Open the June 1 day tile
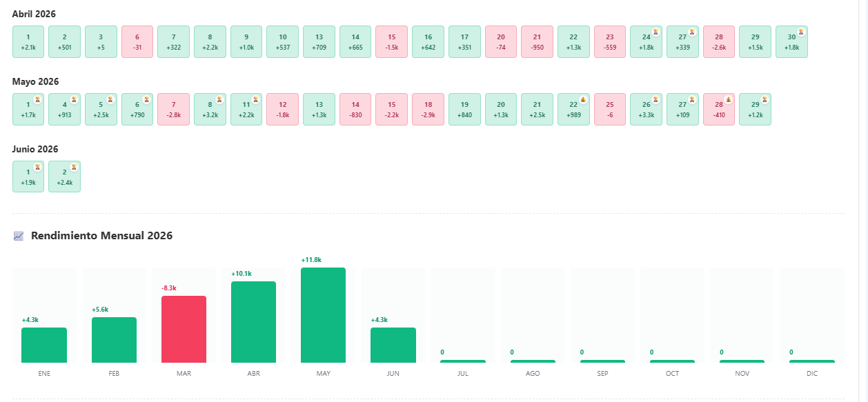Image resolution: width=868 pixels, height=402 pixels. point(28,177)
